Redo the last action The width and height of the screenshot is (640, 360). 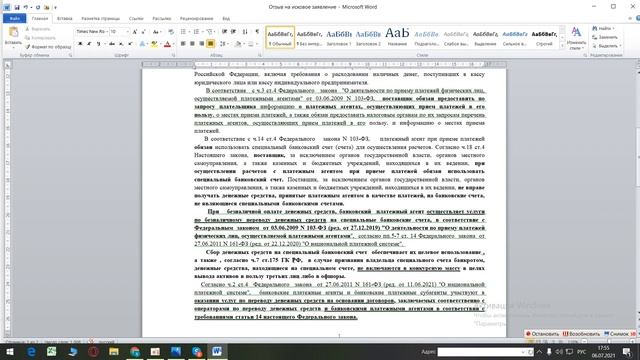[38, 7]
